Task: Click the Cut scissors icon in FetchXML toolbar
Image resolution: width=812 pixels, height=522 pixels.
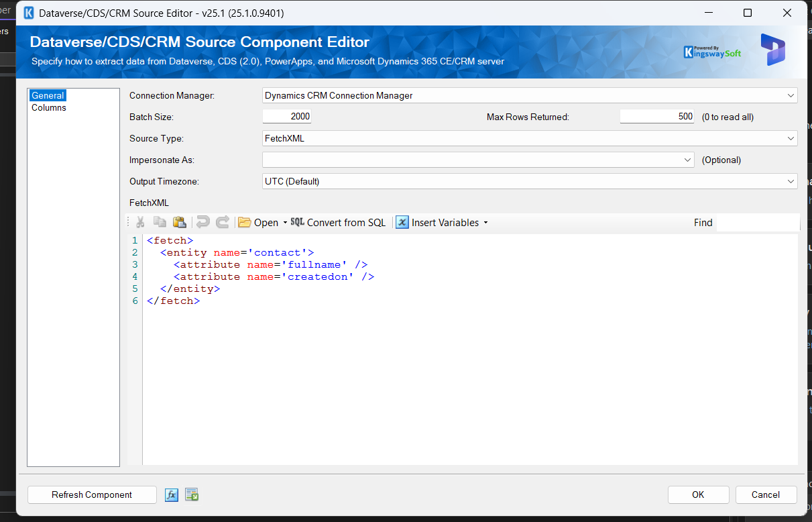Action: click(140, 223)
